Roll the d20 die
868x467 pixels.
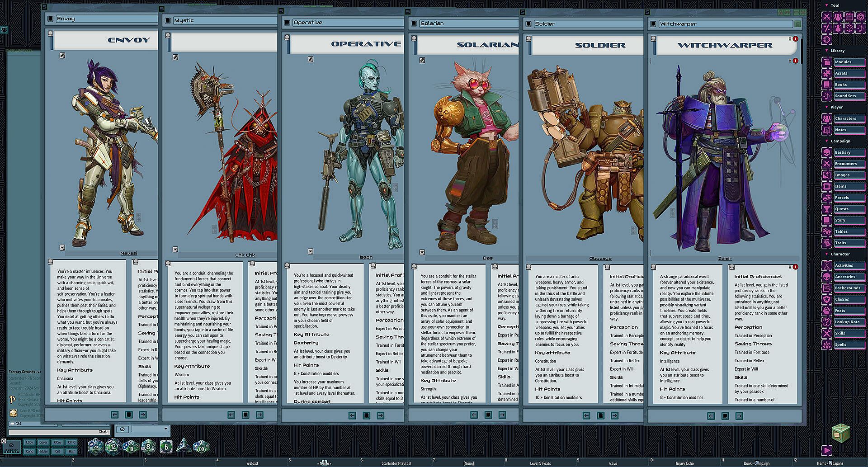coord(95,446)
